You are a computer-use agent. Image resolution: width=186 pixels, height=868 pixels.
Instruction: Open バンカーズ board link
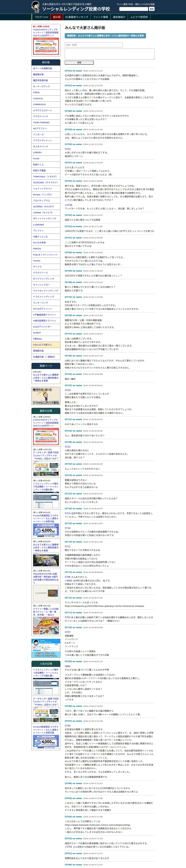(46, 134)
